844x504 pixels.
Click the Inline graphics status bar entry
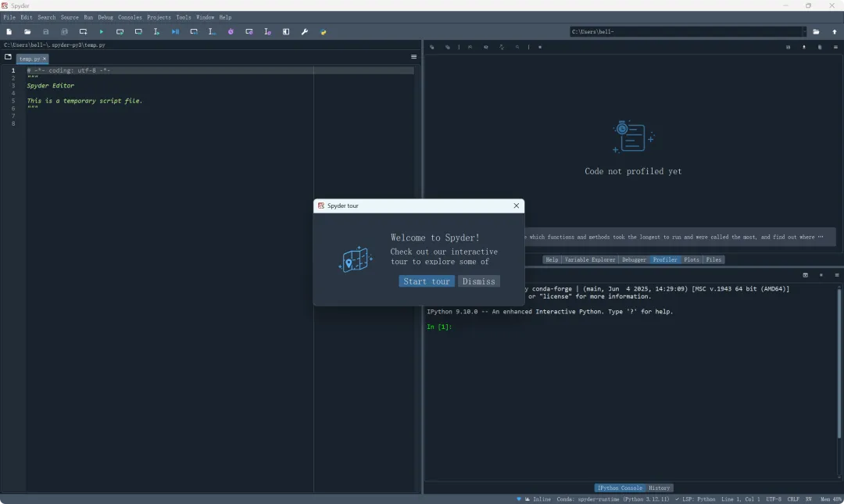pyautogui.click(x=538, y=499)
